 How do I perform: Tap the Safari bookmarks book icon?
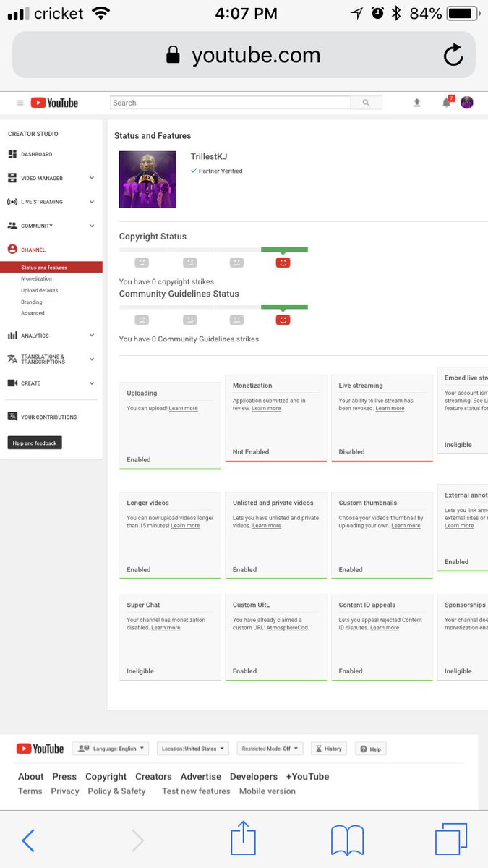click(x=347, y=841)
